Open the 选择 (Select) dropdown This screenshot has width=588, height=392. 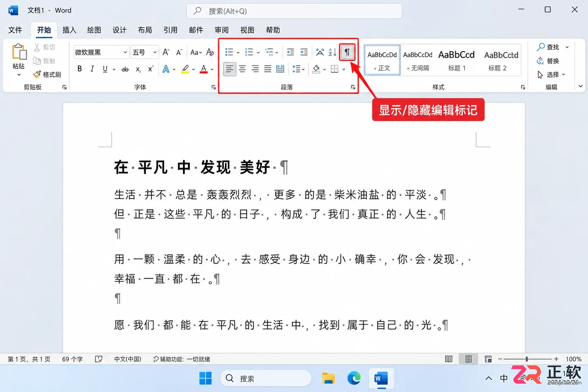click(x=551, y=74)
